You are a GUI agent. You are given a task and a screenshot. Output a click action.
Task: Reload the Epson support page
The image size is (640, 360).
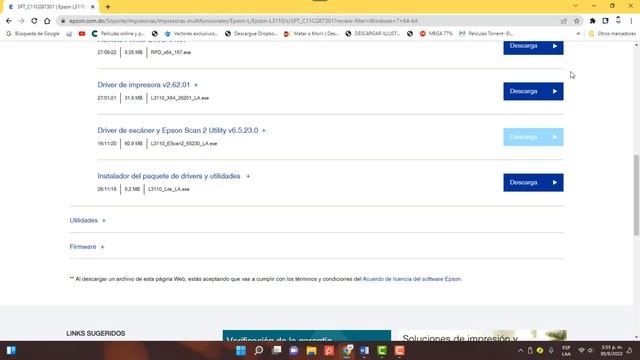[x=34, y=21]
